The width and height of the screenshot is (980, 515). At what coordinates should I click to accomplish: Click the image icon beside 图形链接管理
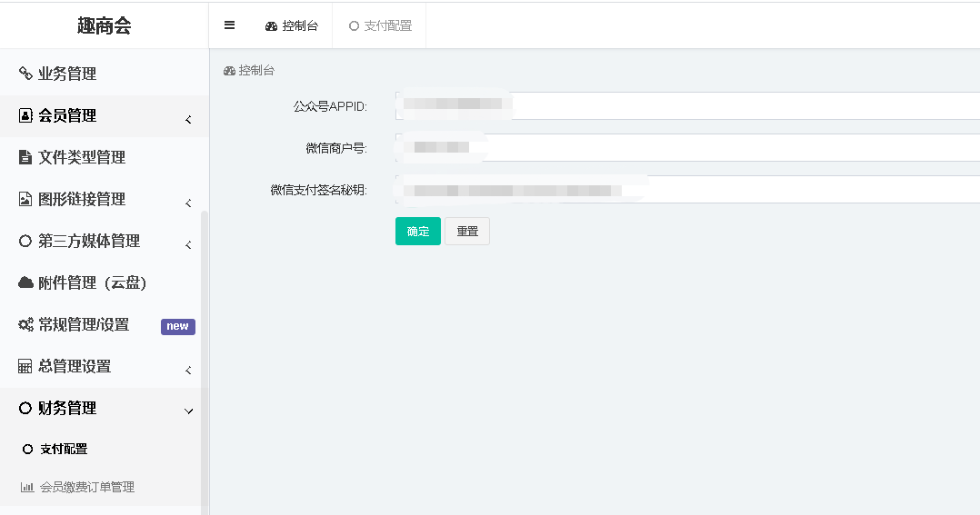25,200
